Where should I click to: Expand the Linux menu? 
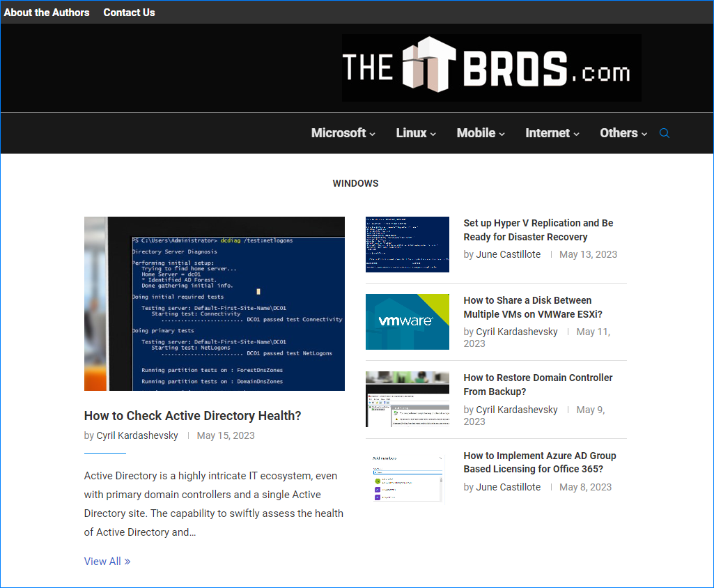[x=416, y=133]
